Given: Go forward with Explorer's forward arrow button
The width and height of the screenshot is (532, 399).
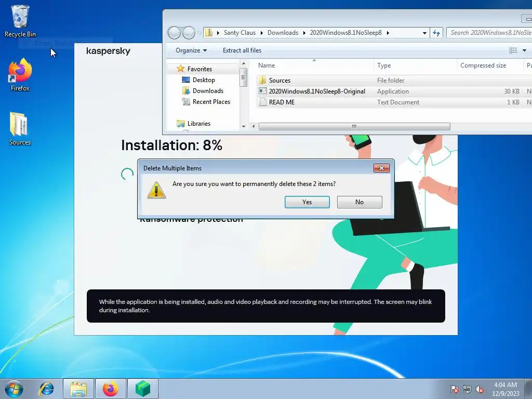Looking at the screenshot, I should pyautogui.click(x=189, y=33).
